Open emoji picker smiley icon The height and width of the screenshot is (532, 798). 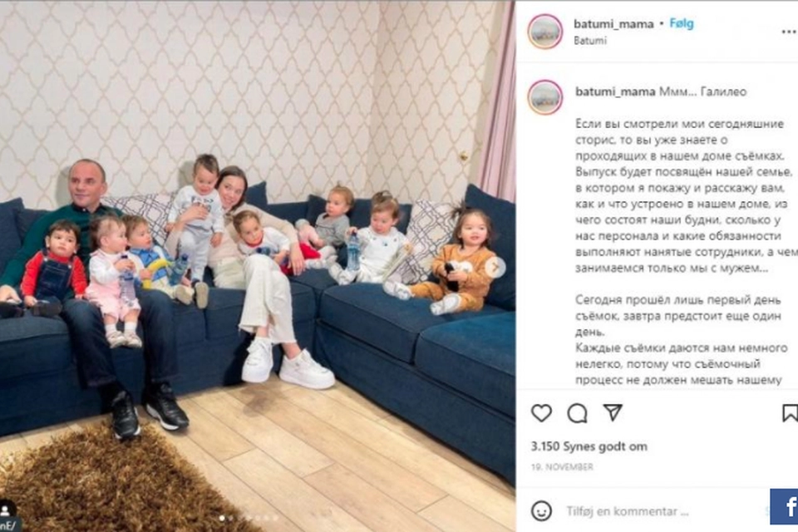541,510
